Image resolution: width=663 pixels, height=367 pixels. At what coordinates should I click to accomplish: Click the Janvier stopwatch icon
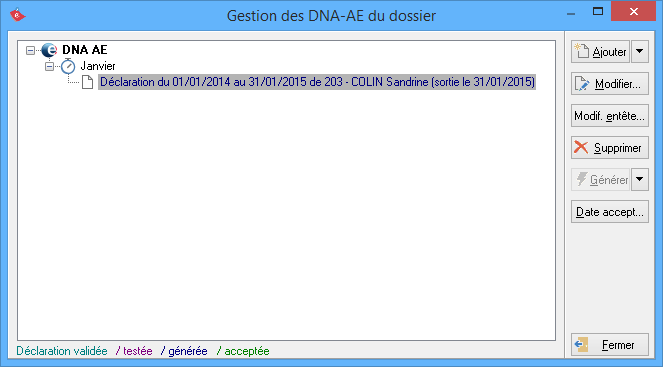[x=68, y=66]
